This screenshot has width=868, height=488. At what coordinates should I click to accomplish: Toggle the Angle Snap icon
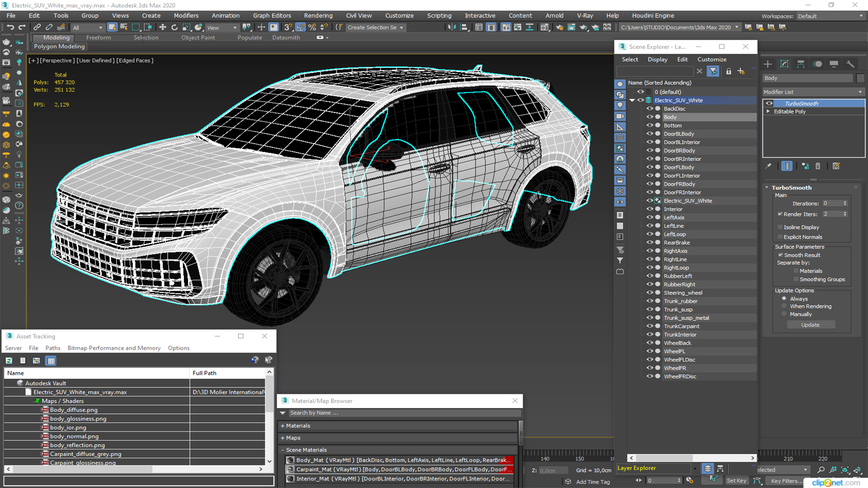tap(301, 27)
